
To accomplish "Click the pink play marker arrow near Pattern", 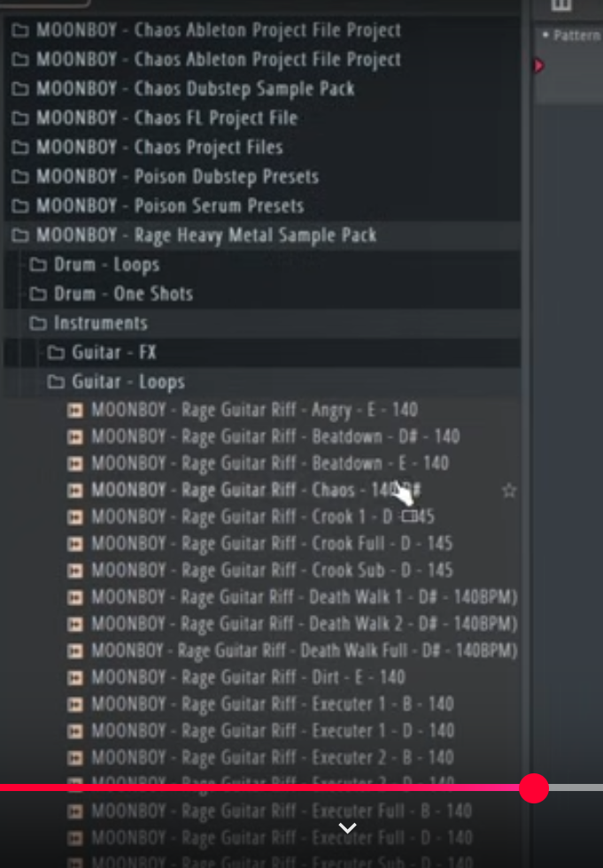I will pyautogui.click(x=538, y=65).
